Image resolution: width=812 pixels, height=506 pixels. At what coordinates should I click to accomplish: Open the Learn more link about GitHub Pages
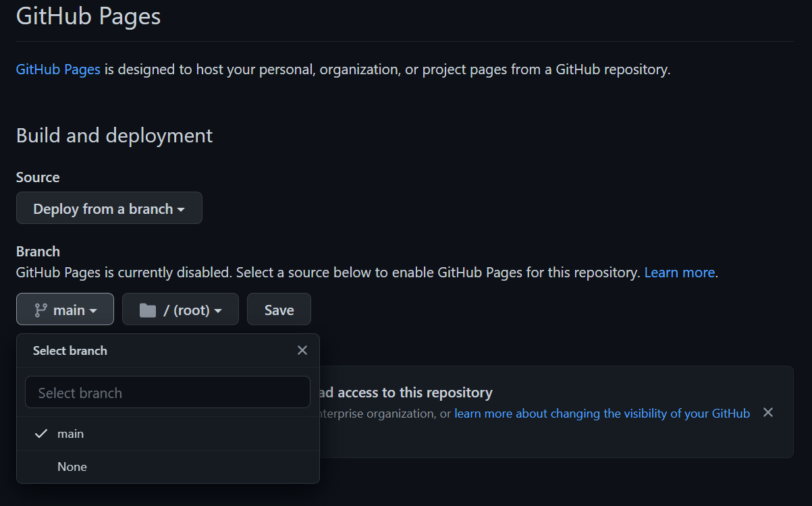pos(679,273)
